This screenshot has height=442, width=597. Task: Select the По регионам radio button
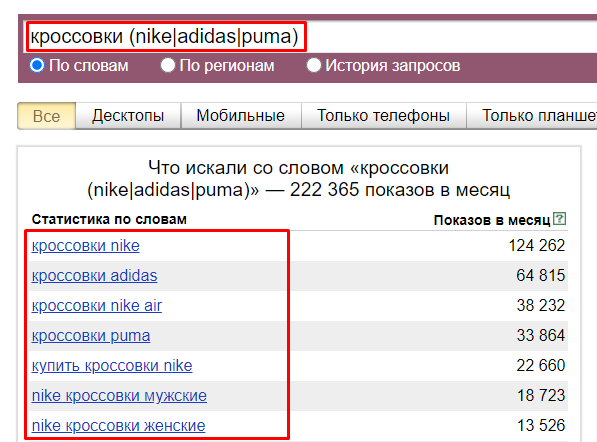[168, 65]
